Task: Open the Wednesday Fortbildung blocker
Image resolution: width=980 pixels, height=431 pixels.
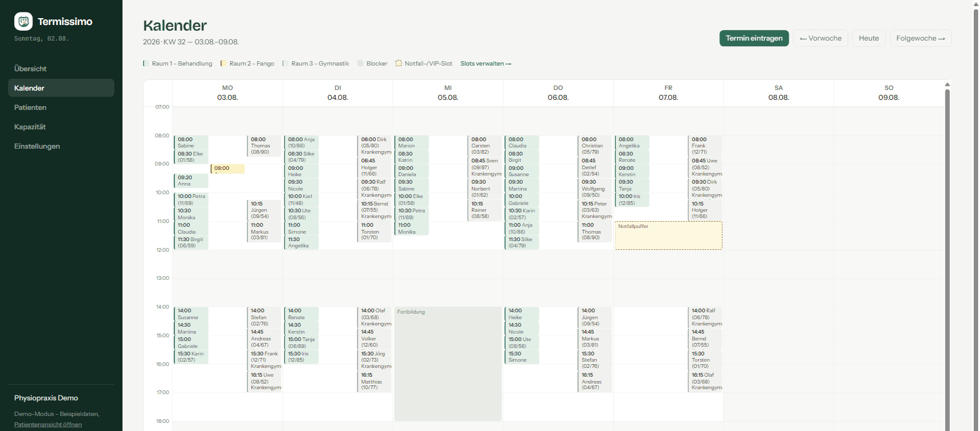Action: [448, 364]
